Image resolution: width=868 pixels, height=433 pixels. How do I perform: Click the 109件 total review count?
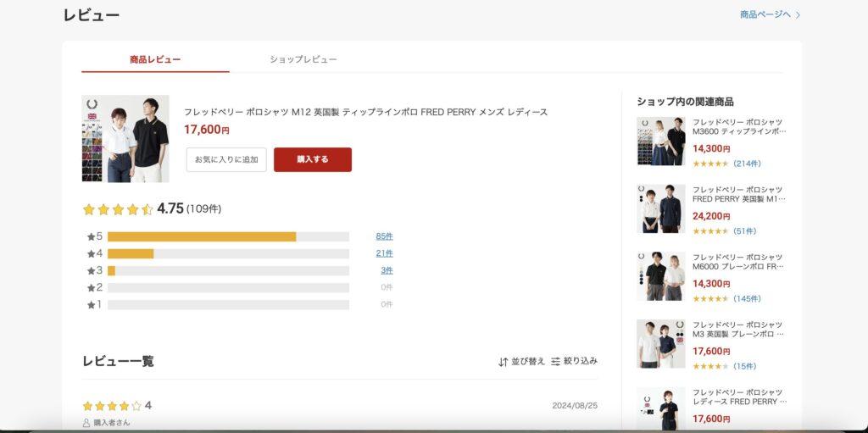coord(203,209)
